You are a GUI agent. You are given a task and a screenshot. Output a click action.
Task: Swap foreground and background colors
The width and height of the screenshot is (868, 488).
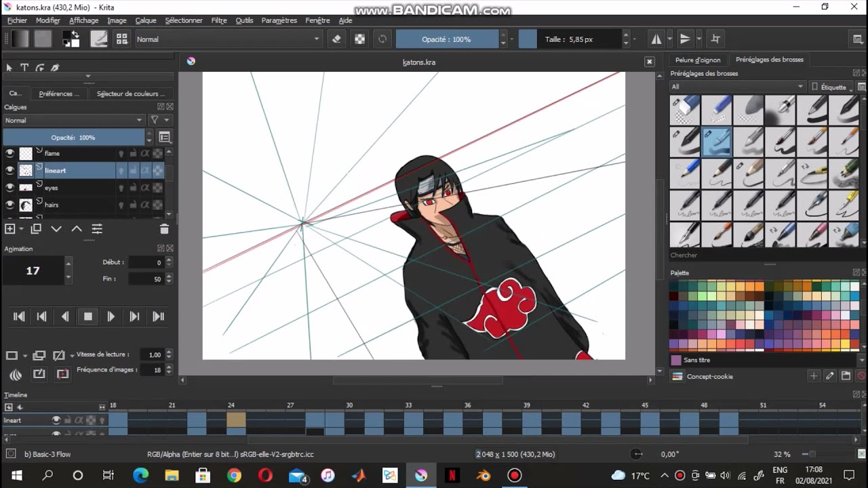pyautogui.click(x=75, y=34)
